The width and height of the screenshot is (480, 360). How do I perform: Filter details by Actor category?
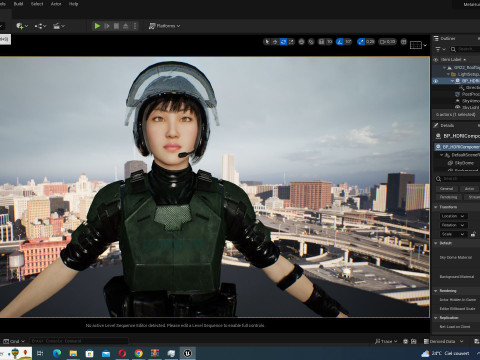coord(469,189)
